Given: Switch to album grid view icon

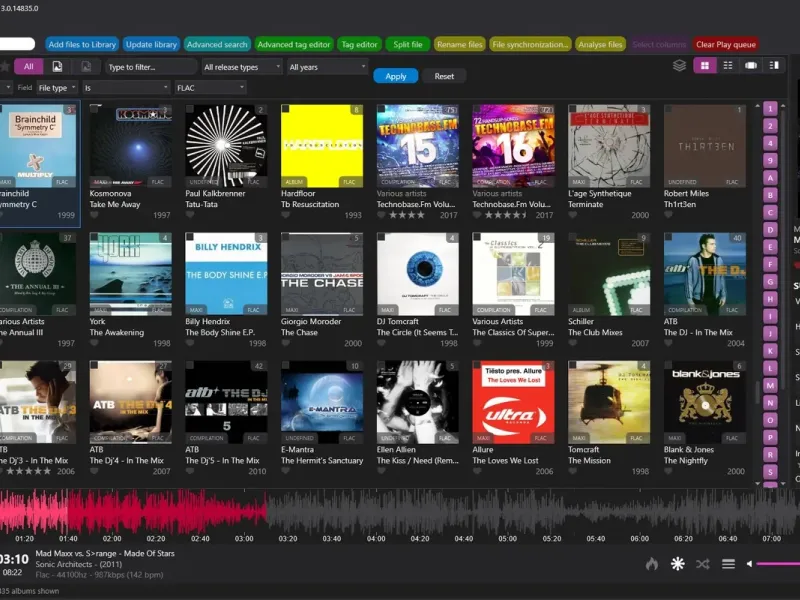Looking at the screenshot, I should (705, 65).
